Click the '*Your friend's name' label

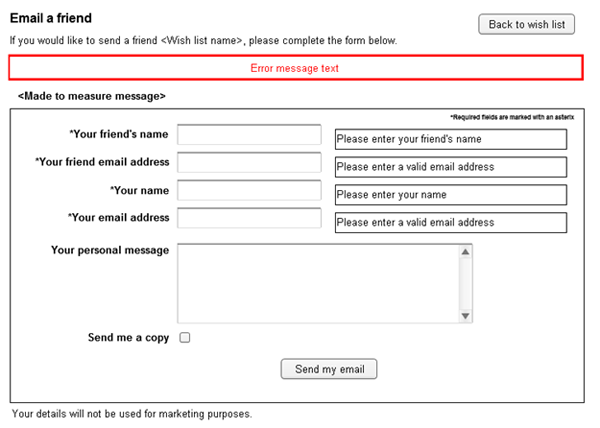[118, 133]
